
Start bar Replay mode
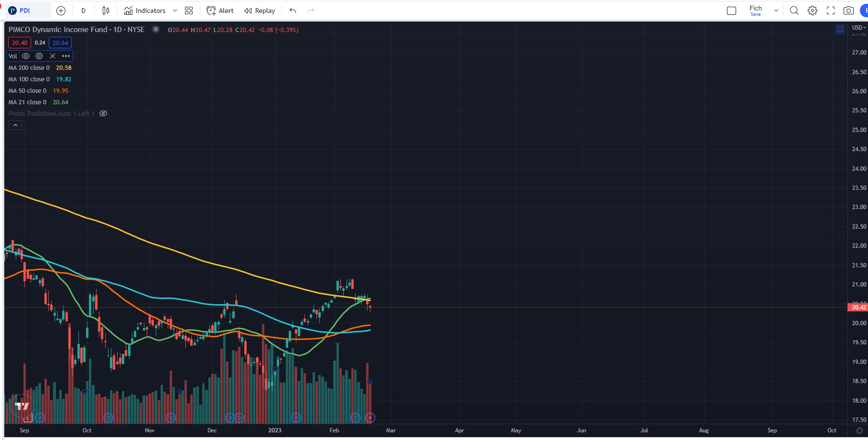(x=260, y=11)
